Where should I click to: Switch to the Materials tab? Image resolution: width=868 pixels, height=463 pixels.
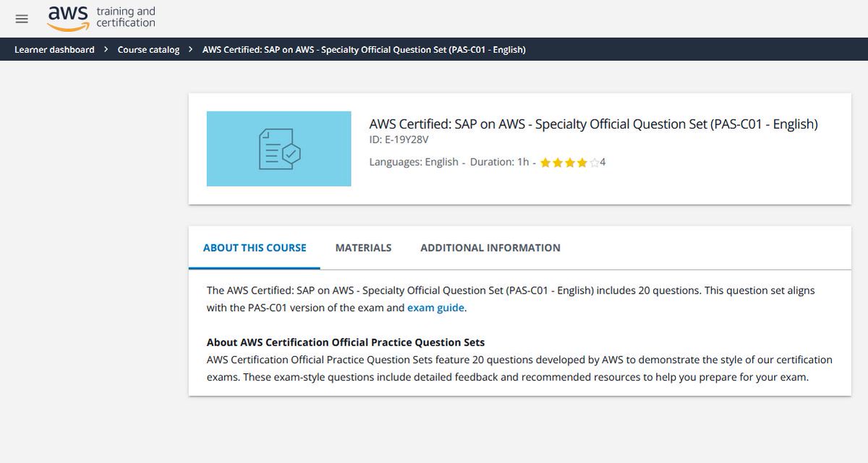[363, 247]
